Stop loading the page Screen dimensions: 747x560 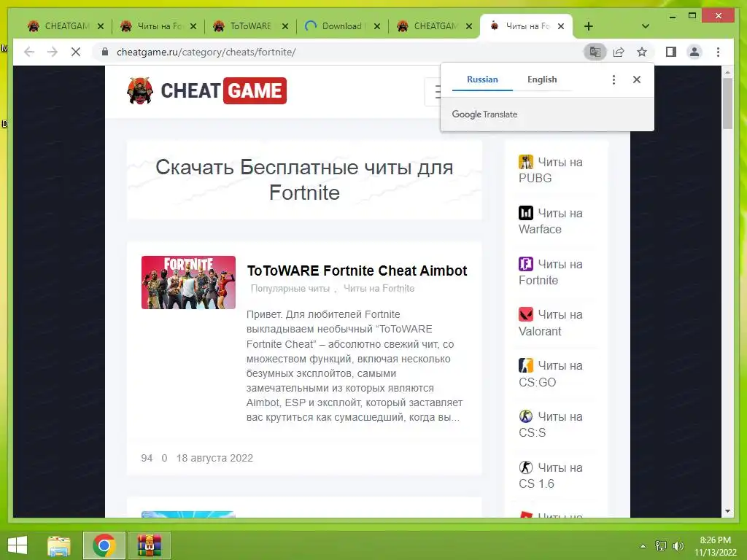pos(76,52)
